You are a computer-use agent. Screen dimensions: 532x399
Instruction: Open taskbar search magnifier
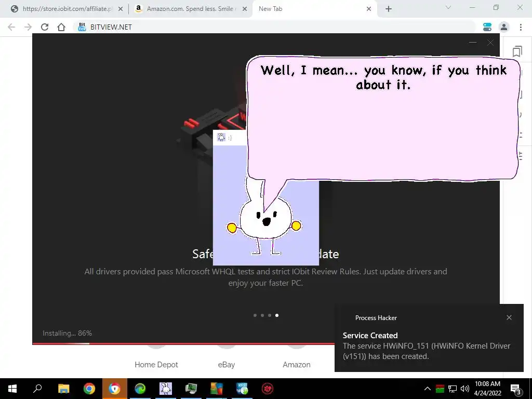coord(37,389)
